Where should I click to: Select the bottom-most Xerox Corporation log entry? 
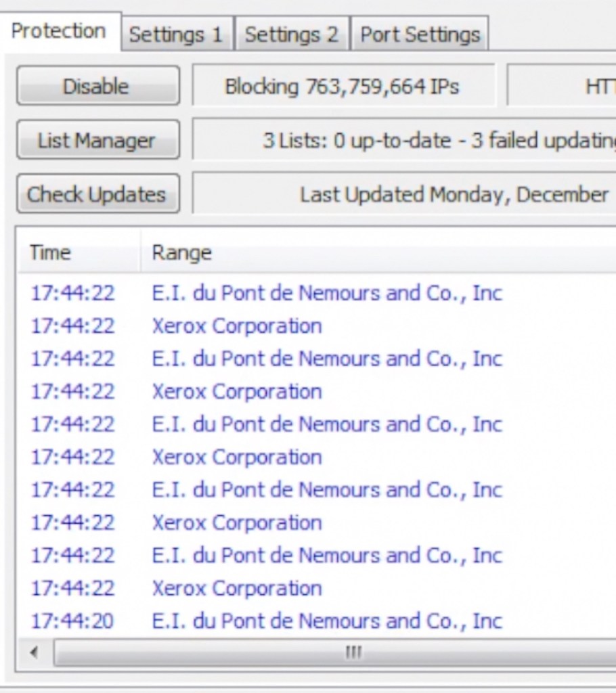[237, 588]
